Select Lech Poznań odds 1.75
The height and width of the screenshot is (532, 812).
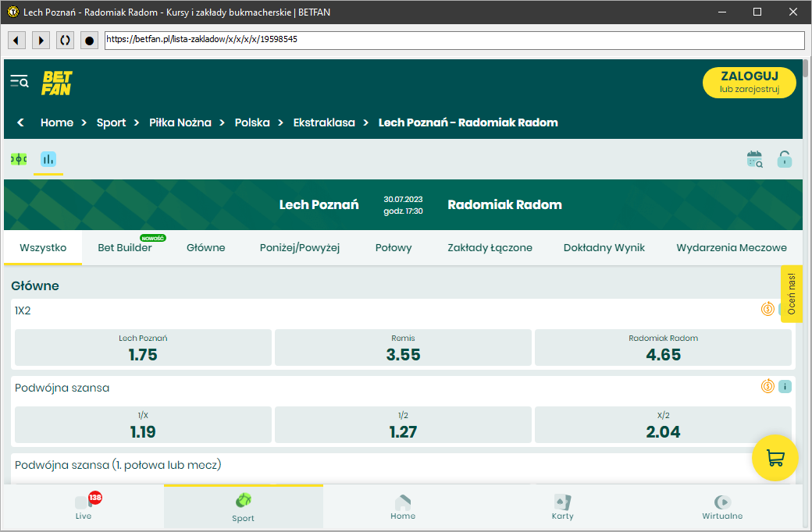click(x=143, y=348)
